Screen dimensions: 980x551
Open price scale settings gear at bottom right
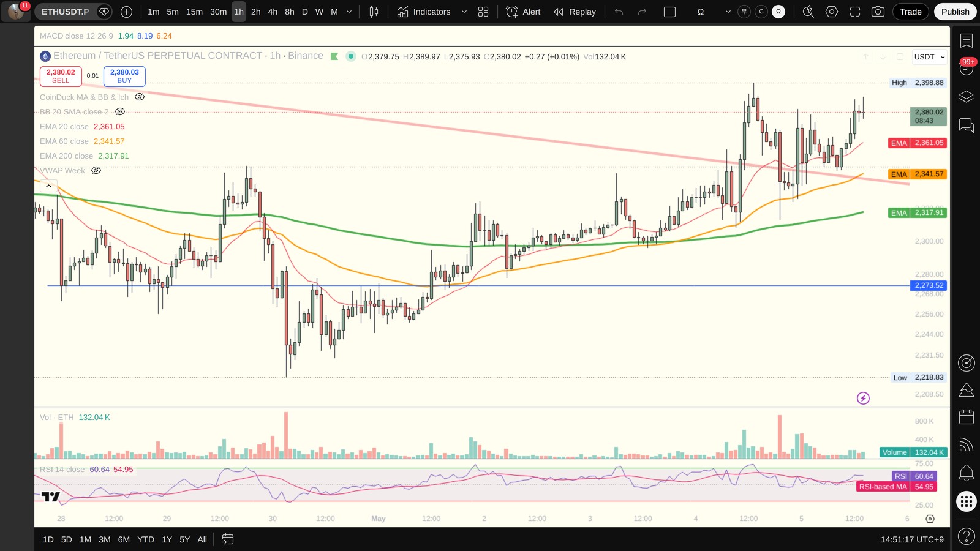(x=930, y=519)
